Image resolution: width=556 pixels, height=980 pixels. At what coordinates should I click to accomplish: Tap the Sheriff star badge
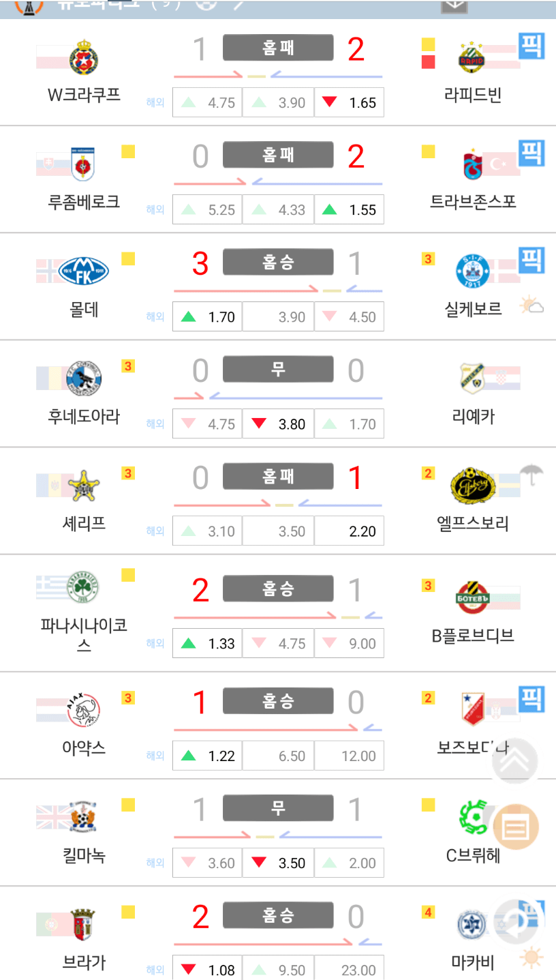pyautogui.click(x=84, y=485)
